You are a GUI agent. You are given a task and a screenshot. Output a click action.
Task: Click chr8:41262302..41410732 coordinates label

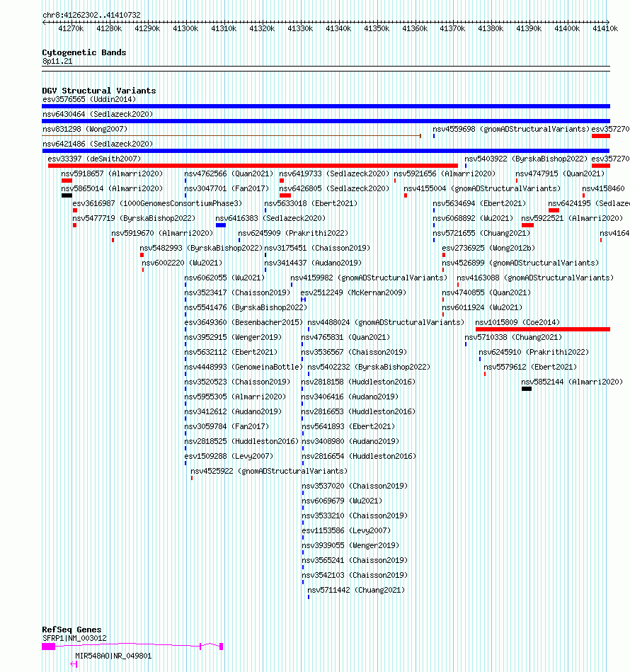click(91, 15)
